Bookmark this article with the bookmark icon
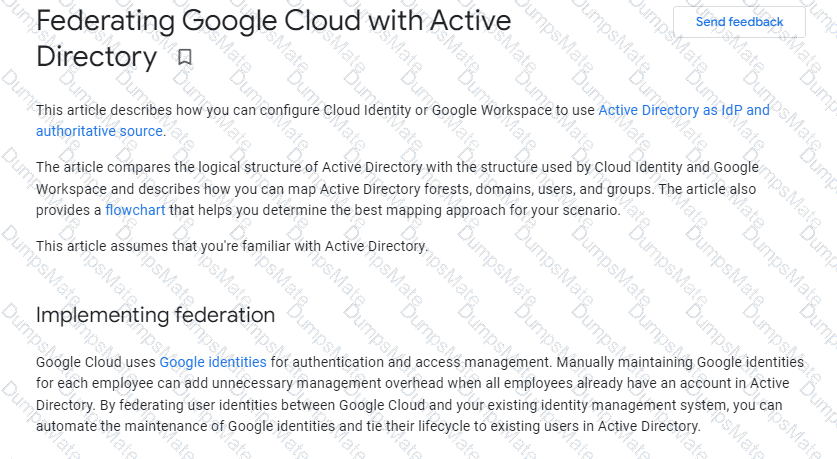 point(185,57)
